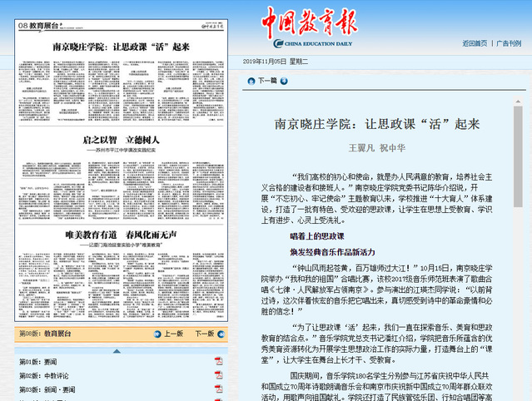Download PDF of 第03版 新闻·要闻
Viewport: 532px width, 401px height.
218,389
